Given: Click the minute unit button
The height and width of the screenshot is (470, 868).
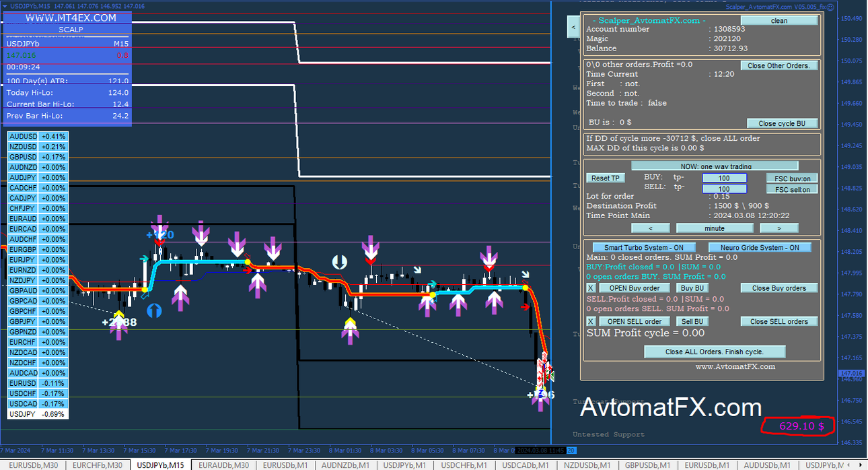Looking at the screenshot, I should point(715,228).
